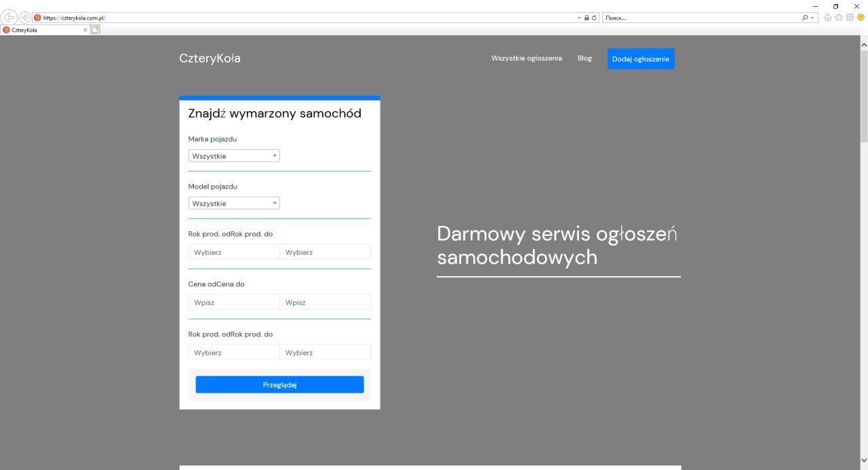The width and height of the screenshot is (868, 470).
Task: Open Favorites with the star icon
Action: pyautogui.click(x=839, y=18)
